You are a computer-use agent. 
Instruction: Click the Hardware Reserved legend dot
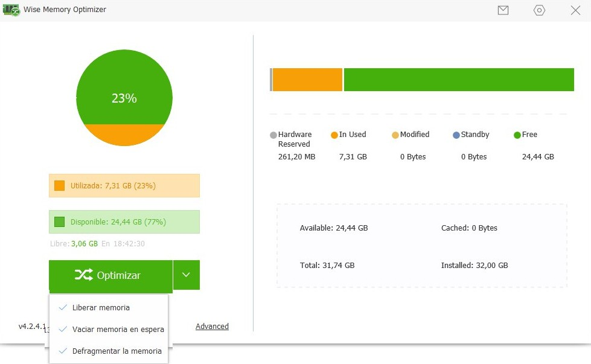tap(273, 134)
